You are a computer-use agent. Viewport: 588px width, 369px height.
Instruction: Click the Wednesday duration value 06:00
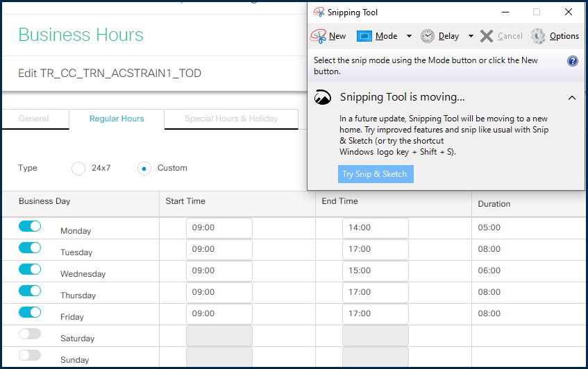pyautogui.click(x=489, y=271)
